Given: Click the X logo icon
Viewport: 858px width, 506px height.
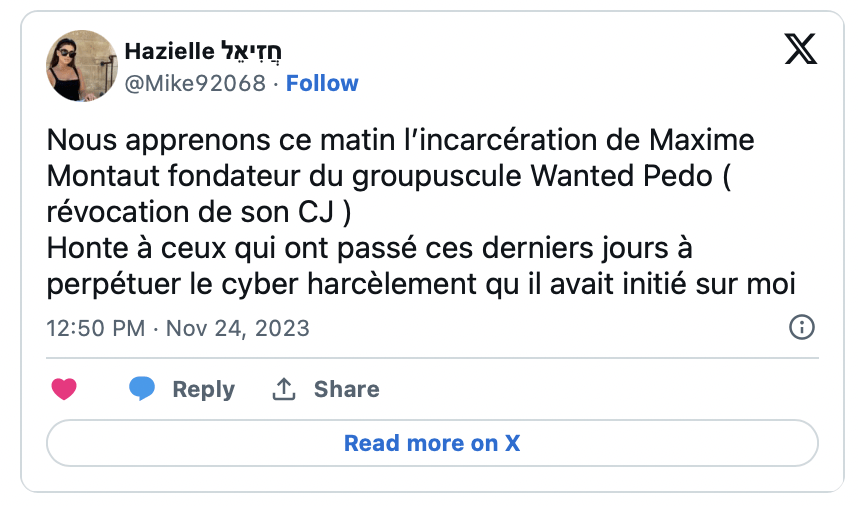Looking at the screenshot, I should [800, 48].
